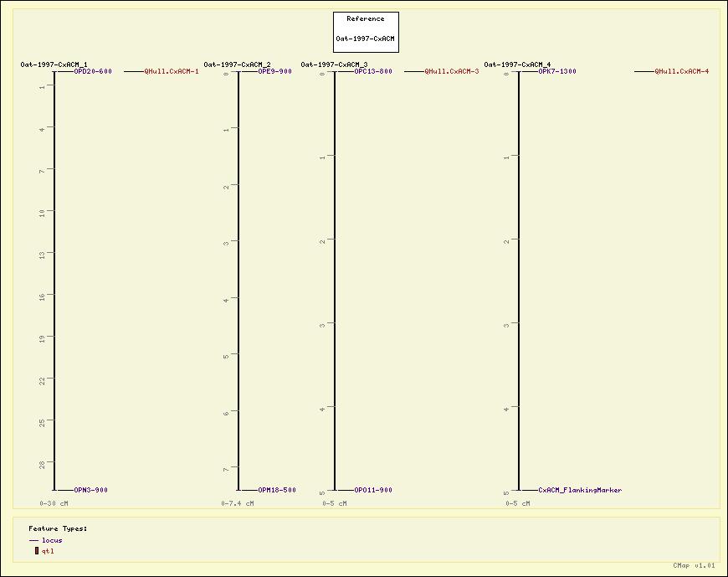This screenshot has height=577, width=728.
Task: Click the OPK7-1300 locus
Action: pyautogui.click(x=556, y=72)
